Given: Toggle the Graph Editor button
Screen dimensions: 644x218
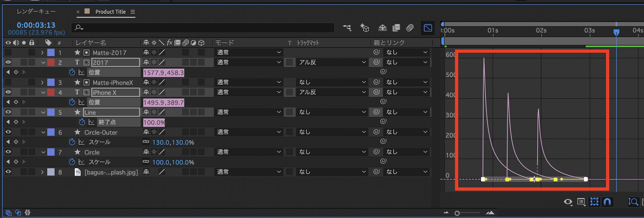Looking at the screenshot, I should point(428,28).
